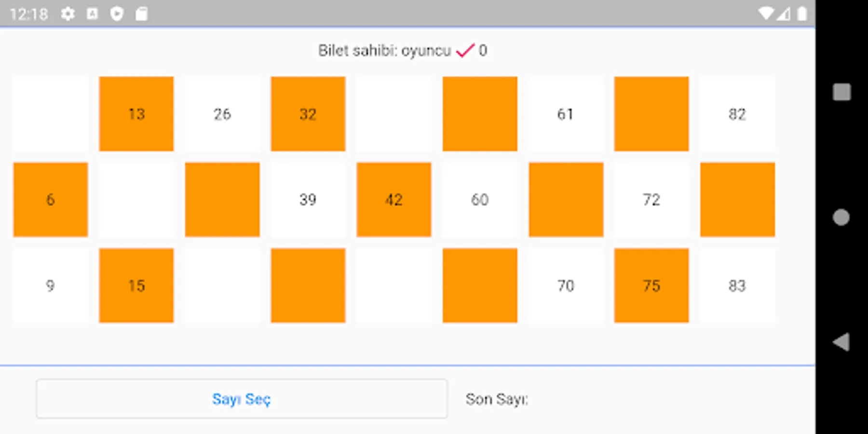Select the orange tile numbered 32

[x=308, y=114]
